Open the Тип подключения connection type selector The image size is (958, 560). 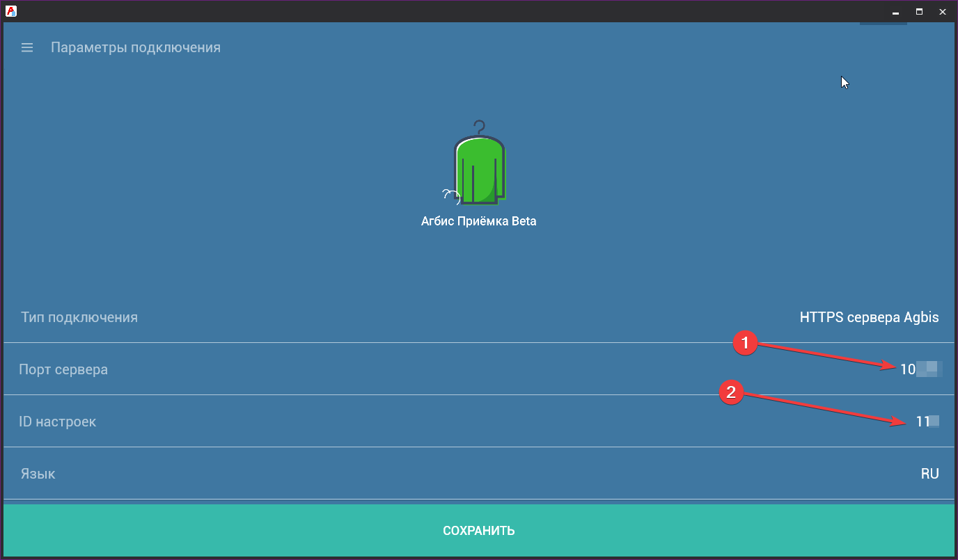[x=479, y=317]
